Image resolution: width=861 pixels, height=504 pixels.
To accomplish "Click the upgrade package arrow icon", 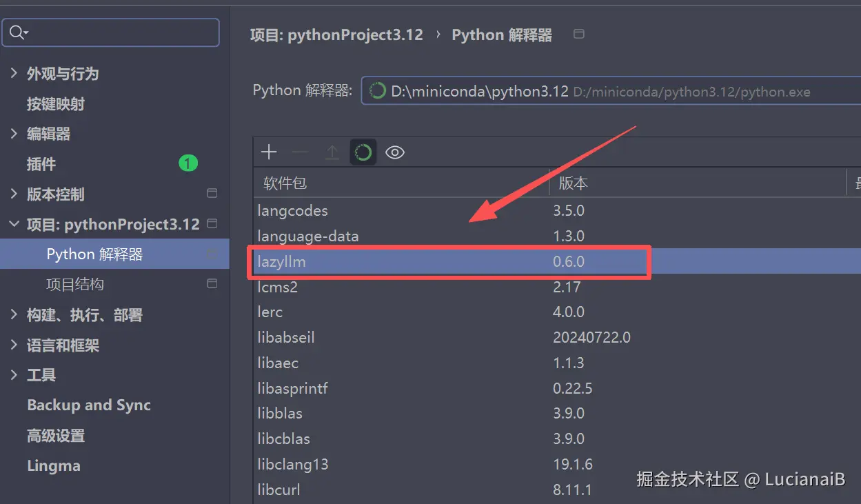I will (332, 152).
